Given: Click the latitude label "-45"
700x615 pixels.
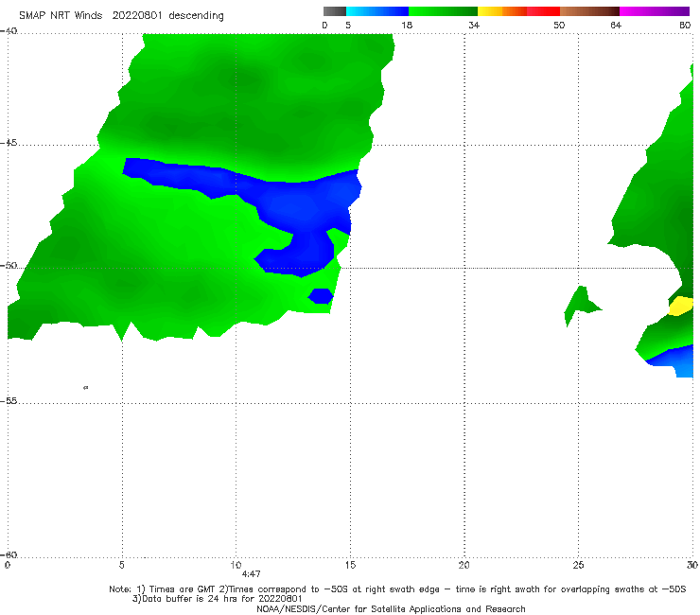Looking at the screenshot, I should click(9, 143).
